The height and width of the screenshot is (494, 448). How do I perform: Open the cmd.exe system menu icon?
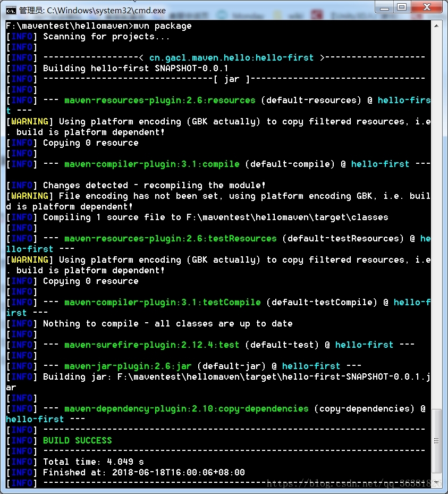pos(11,11)
